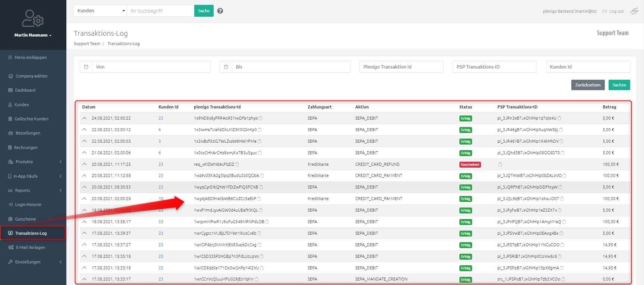Open the user settings avatar icon
Viewport: 644px width, 285px height.
tap(33, 19)
